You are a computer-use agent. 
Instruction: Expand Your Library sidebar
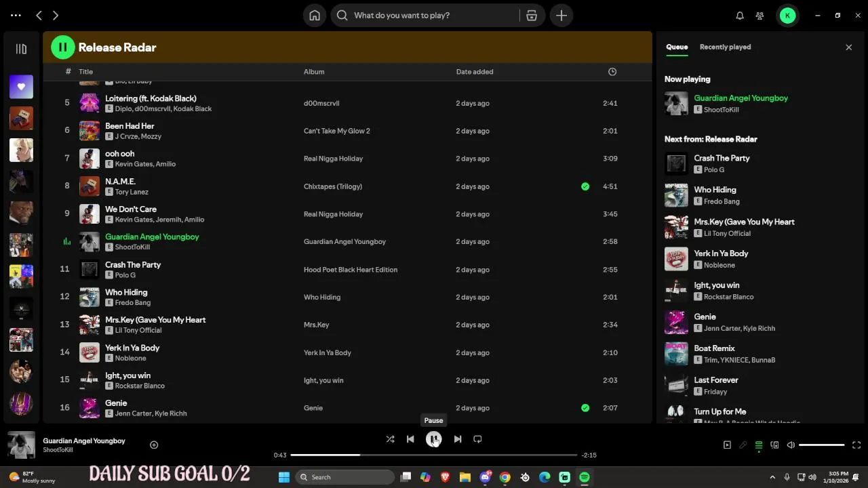coord(21,49)
